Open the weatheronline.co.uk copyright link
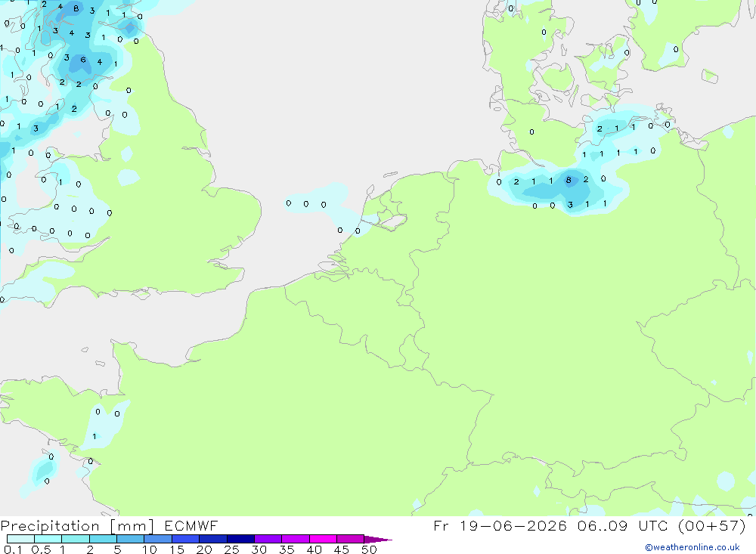756x554 pixels. [x=692, y=547]
